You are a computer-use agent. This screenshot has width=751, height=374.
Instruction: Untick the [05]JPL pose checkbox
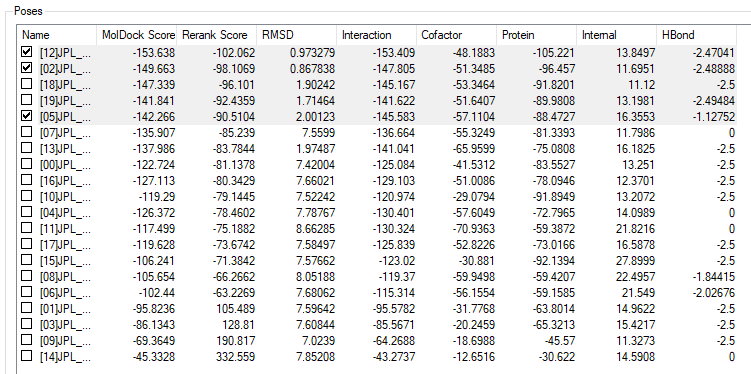click(x=27, y=116)
